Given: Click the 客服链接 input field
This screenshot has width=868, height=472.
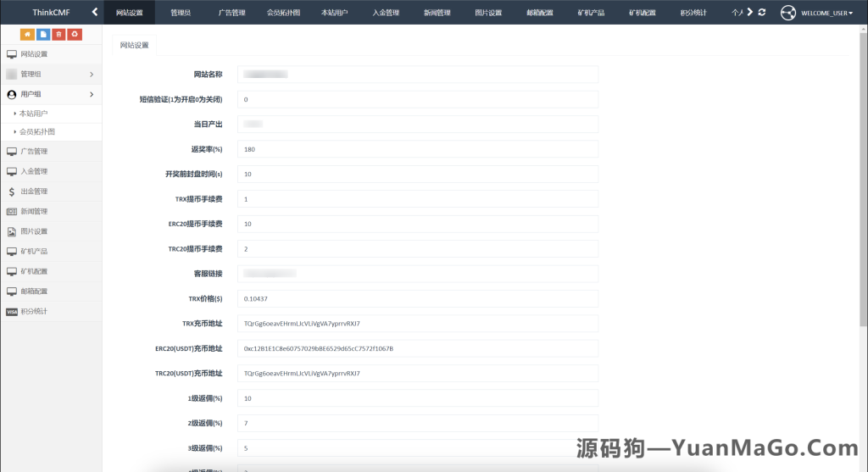Looking at the screenshot, I should click(x=418, y=274).
